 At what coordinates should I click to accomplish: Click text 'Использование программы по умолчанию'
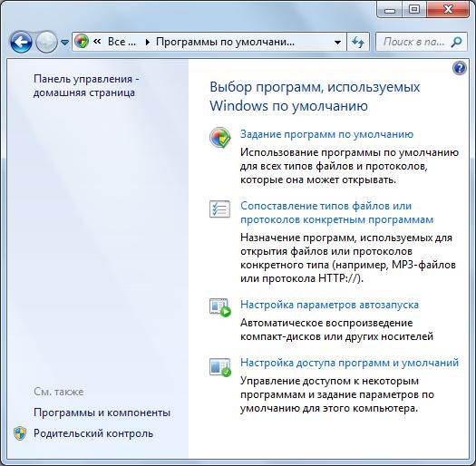coord(349,152)
